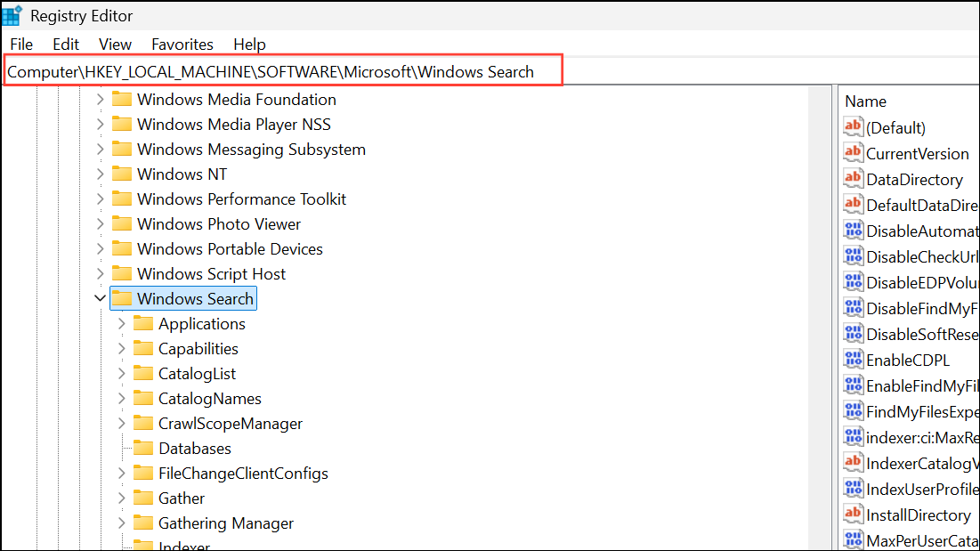The width and height of the screenshot is (980, 551).
Task: Expand the FileChangeClientConfigs subkey
Action: coord(122,474)
